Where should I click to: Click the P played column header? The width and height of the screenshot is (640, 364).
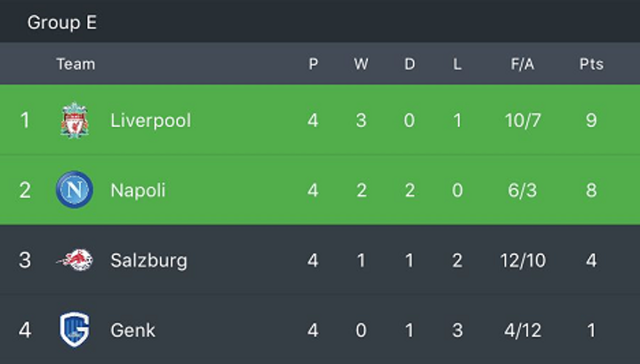click(x=313, y=64)
